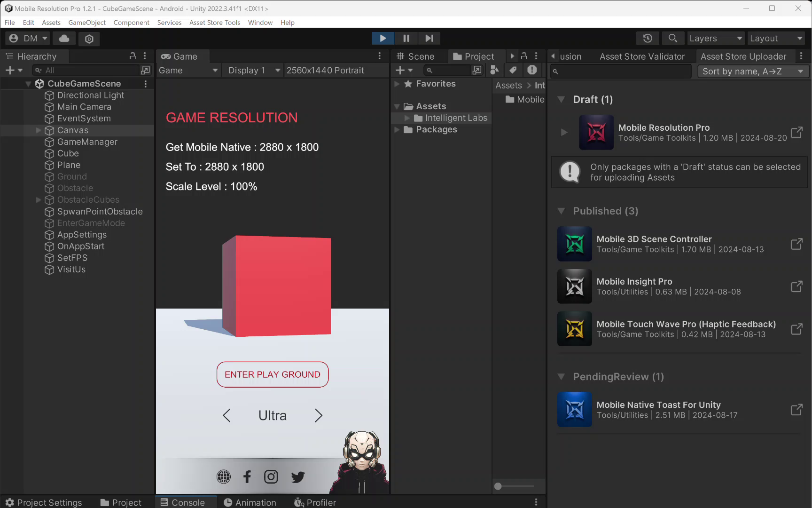Image resolution: width=812 pixels, height=508 pixels.
Task: Open the cloud services icon
Action: click(64, 39)
